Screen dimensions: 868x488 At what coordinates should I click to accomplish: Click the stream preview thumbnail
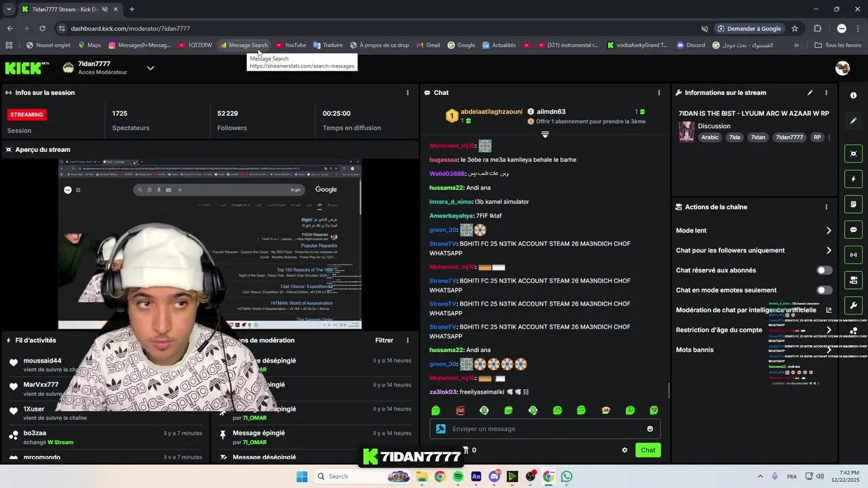(210, 244)
